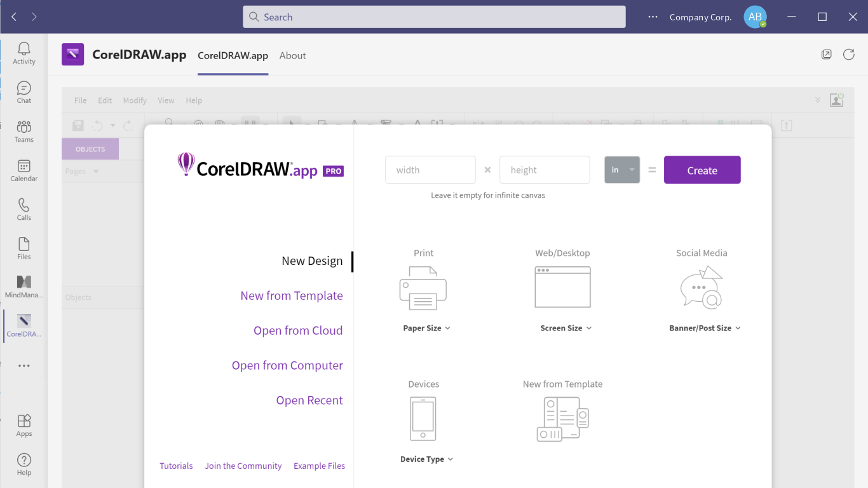The width and height of the screenshot is (868, 488).
Task: Show more apps ellipsis in sidebar
Action: coord(24,366)
